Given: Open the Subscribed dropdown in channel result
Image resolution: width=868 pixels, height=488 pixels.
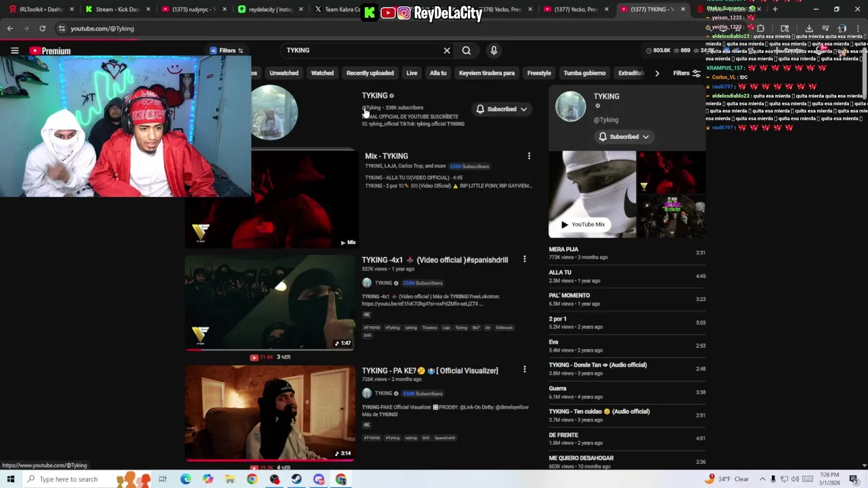Looking at the screenshot, I should (x=501, y=109).
